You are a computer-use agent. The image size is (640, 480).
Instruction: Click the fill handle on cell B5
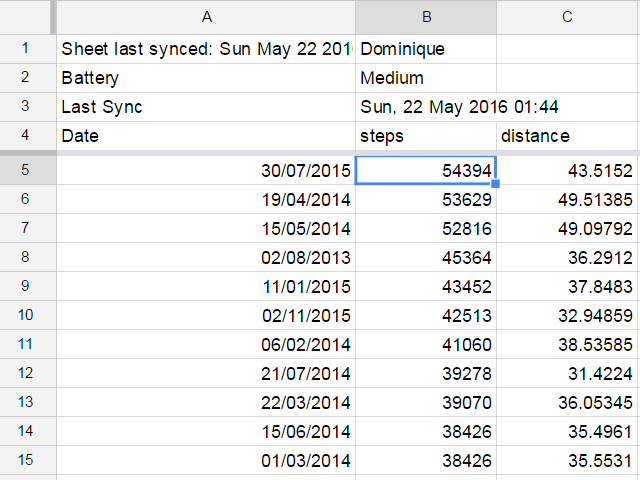pyautogui.click(x=496, y=184)
